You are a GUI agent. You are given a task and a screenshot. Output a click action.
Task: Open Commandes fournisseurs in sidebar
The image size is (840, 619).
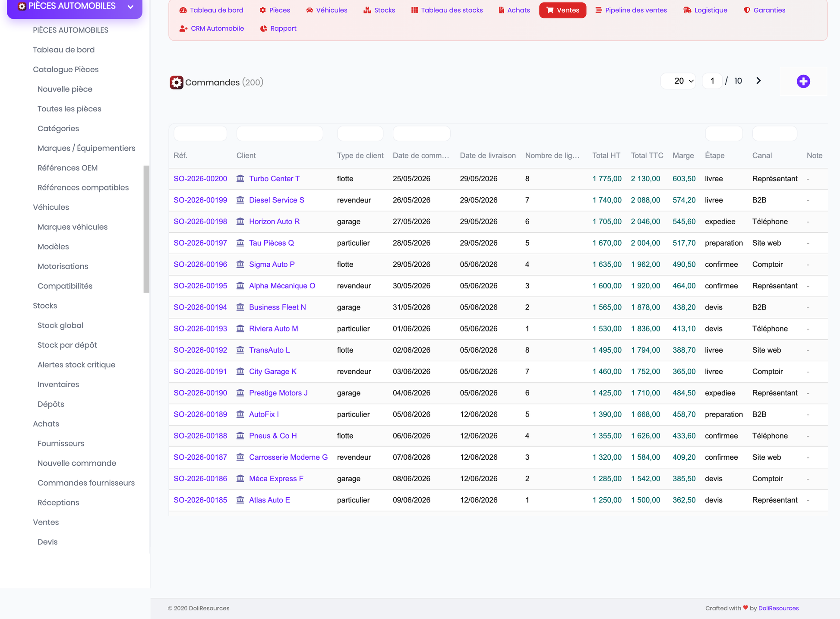point(86,483)
